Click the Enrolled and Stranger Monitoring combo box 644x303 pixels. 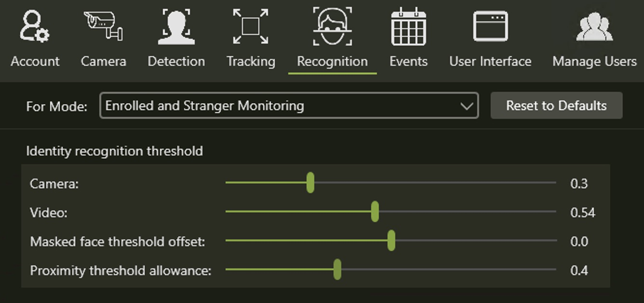[x=280, y=106]
